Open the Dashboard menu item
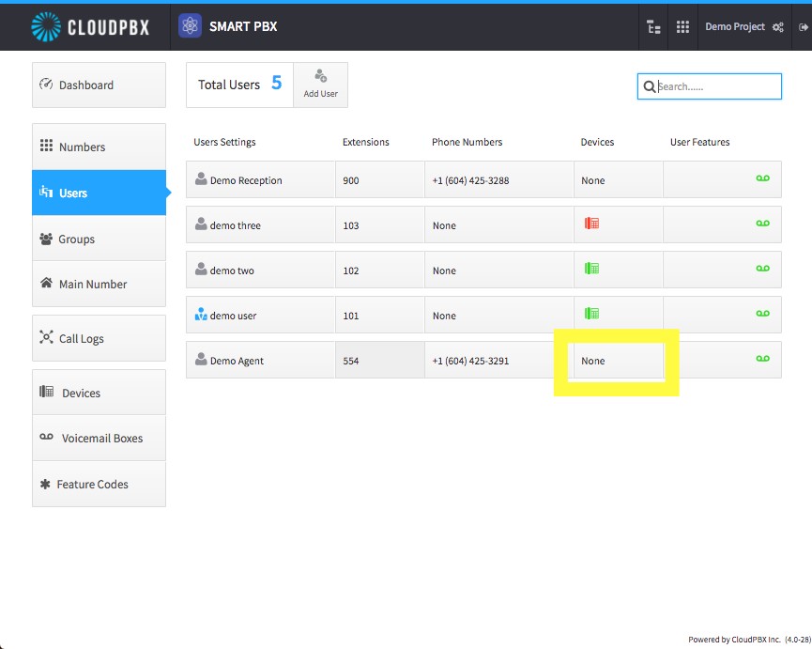This screenshot has width=812, height=649. (x=99, y=85)
